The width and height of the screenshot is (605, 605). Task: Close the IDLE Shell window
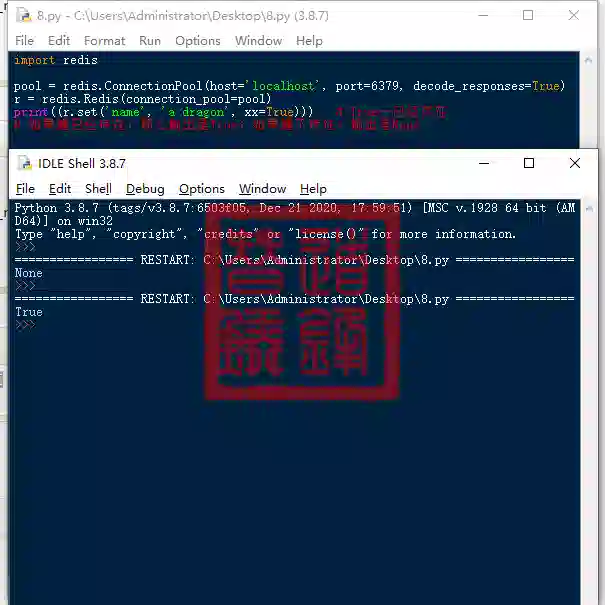pyautogui.click(x=575, y=163)
